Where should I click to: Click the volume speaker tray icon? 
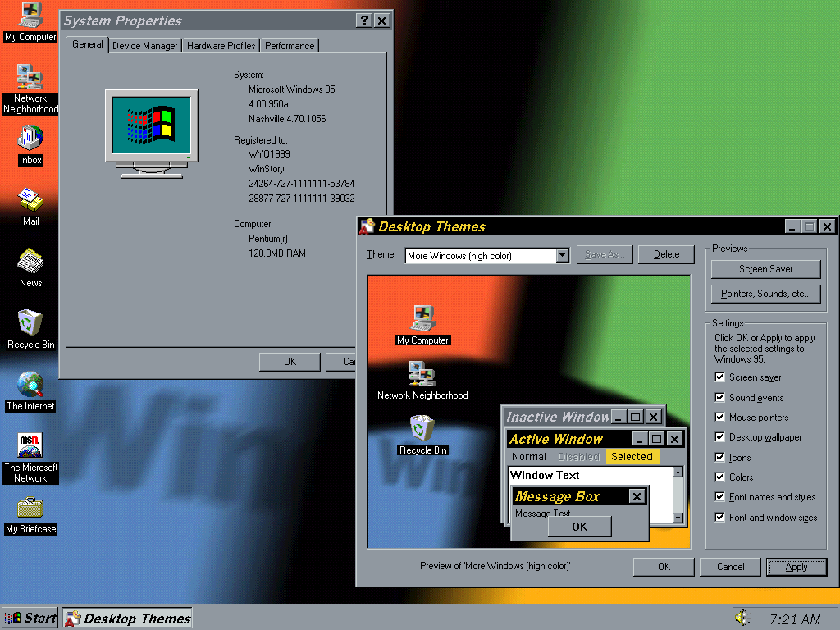(x=743, y=619)
